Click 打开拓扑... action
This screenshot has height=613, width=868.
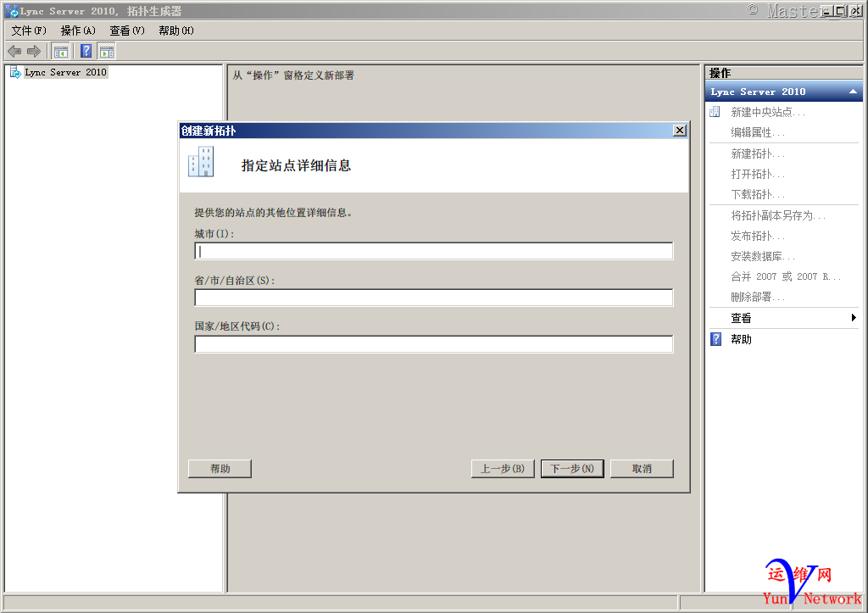758,175
